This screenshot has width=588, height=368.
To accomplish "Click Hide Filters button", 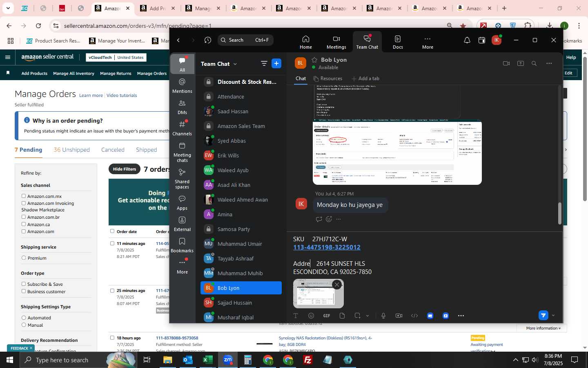I will point(125,169).
